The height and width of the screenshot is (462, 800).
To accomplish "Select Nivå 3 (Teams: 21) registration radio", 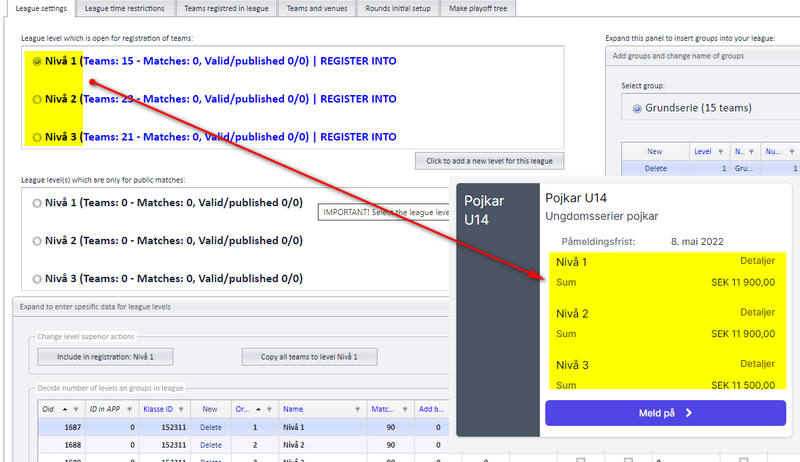I will pyautogui.click(x=37, y=137).
